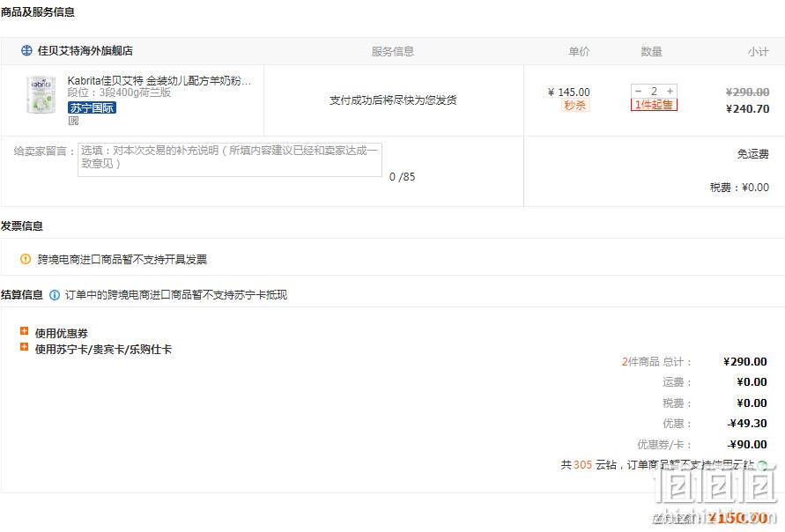Click the unit price ¥ 145.00
Screen dimensions: 785x532
pyautogui.click(x=569, y=92)
